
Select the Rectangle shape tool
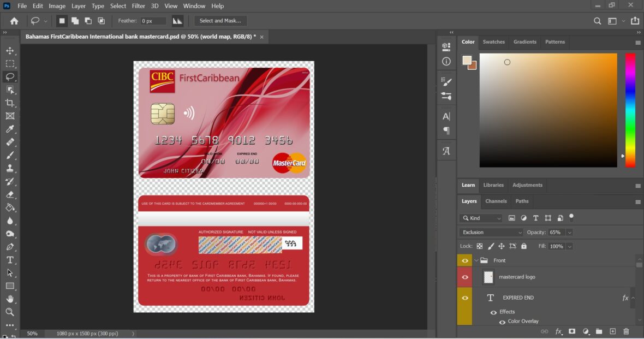tap(10, 286)
